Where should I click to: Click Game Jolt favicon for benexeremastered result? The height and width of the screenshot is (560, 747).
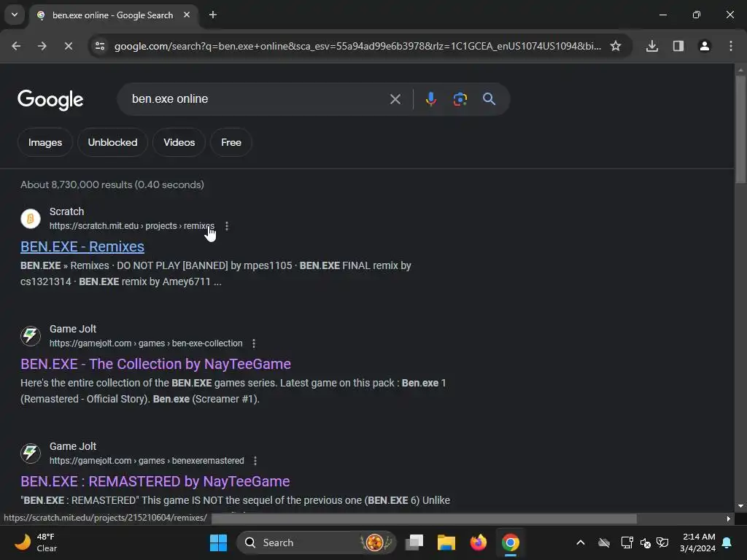point(31,454)
